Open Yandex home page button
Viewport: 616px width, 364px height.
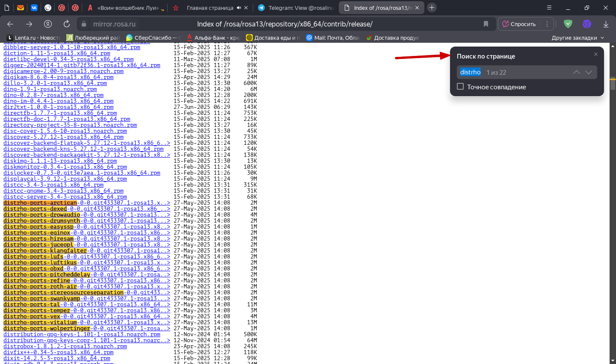click(48, 24)
